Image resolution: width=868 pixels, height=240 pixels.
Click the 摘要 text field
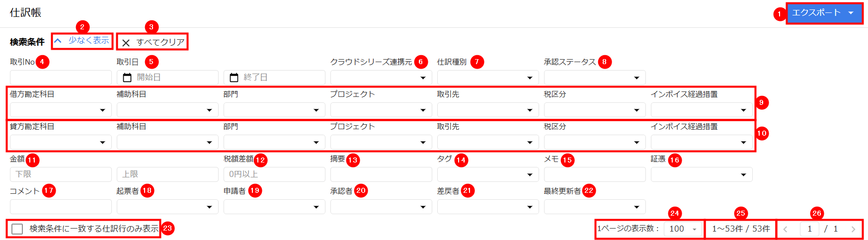tap(381, 174)
